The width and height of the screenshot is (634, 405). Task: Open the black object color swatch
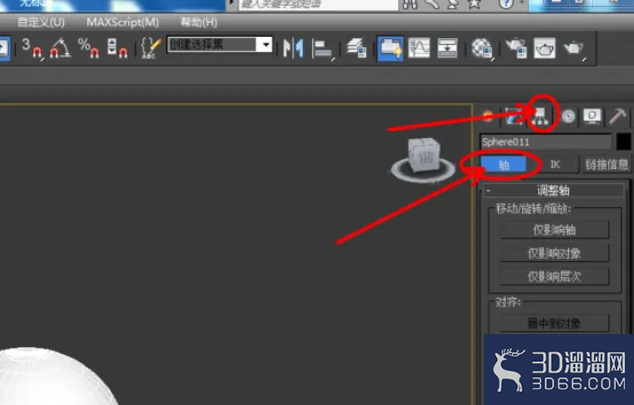(623, 142)
